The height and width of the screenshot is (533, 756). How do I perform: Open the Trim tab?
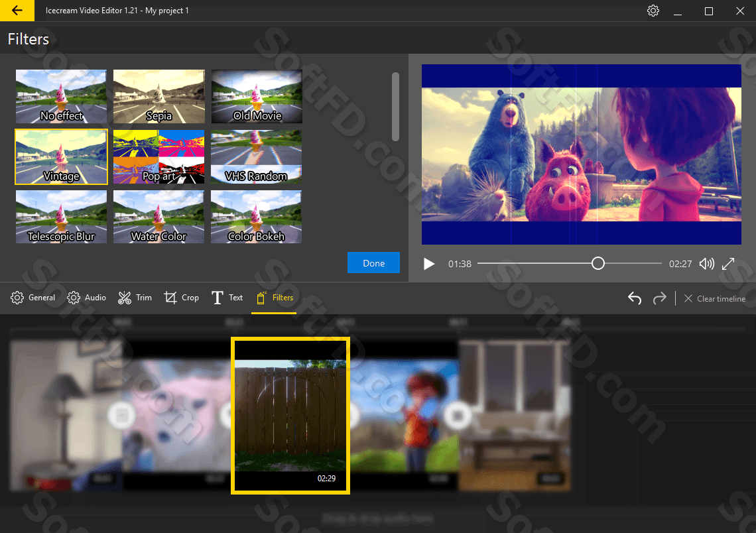point(135,298)
